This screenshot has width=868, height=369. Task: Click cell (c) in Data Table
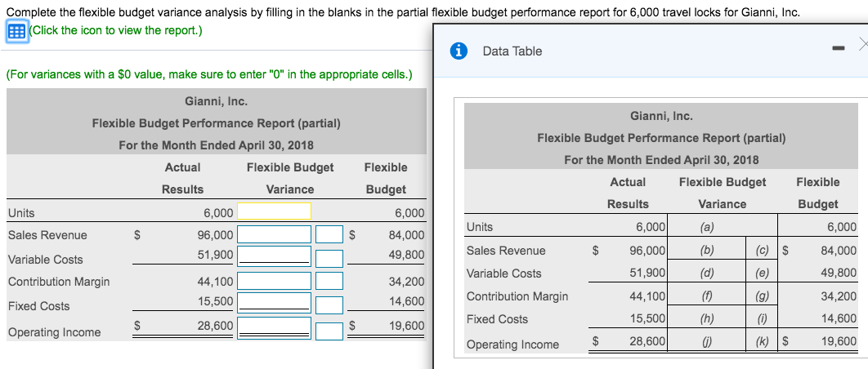point(762,250)
